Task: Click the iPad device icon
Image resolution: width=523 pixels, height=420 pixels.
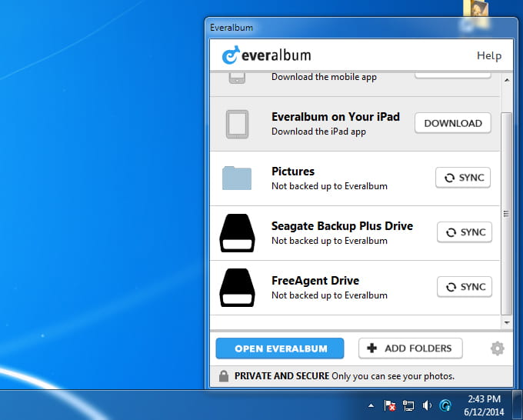Action: 237,124
